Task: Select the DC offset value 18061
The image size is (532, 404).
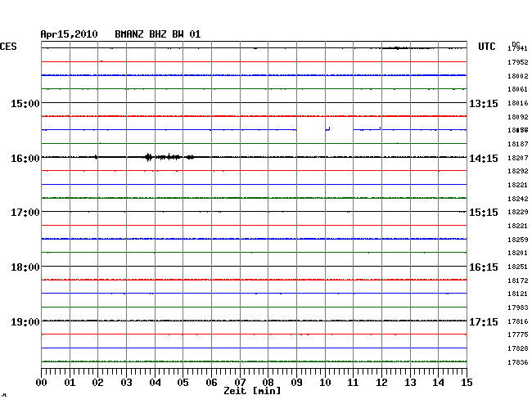Action: click(x=518, y=89)
